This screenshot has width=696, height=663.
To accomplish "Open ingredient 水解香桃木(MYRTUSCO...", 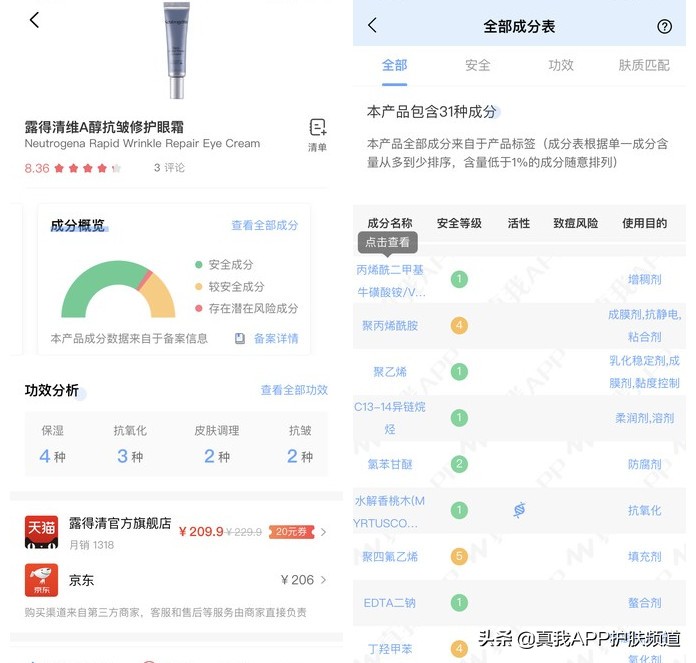I will [x=389, y=512].
